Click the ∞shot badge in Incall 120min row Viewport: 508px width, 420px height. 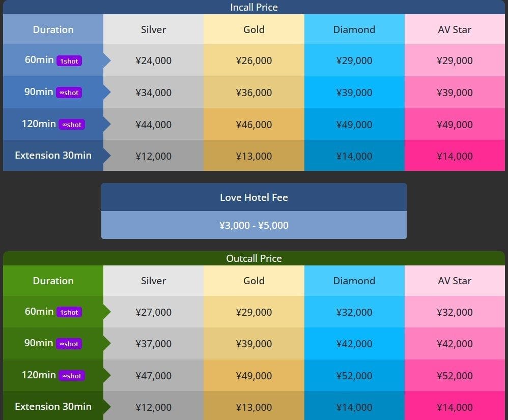[72, 125]
